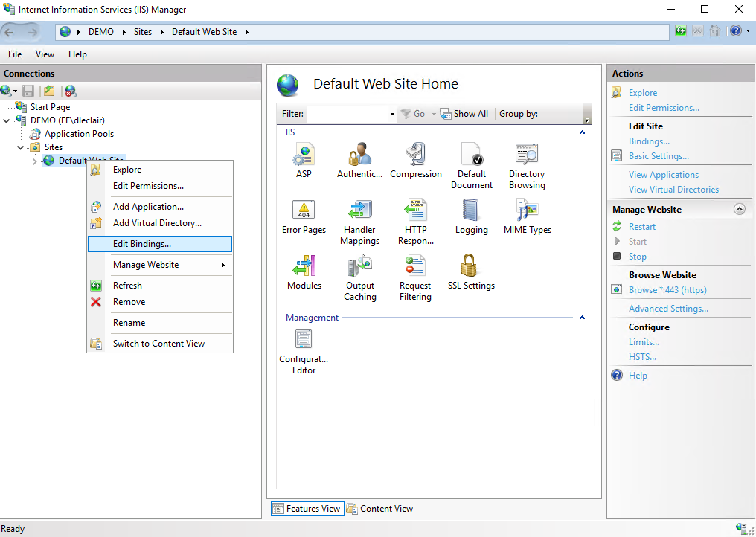
Task: Click Stop under Manage Website
Action: [637, 257]
